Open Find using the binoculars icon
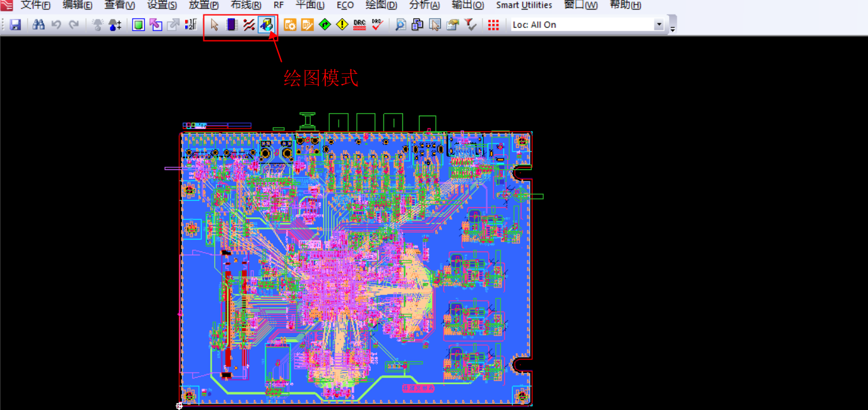The height and width of the screenshot is (410, 868). tap(38, 25)
